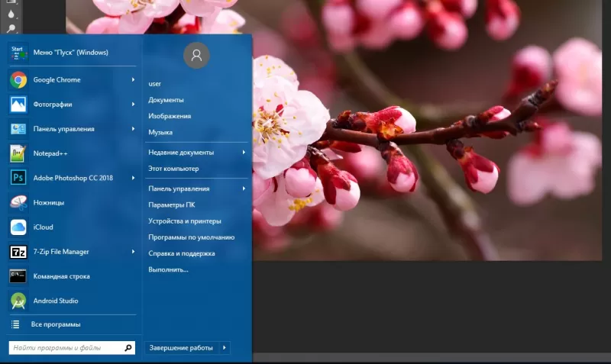This screenshot has height=364, width=611.
Task: Expand the 7-Zip File Manager submenu arrow
Action: pyautogui.click(x=134, y=252)
